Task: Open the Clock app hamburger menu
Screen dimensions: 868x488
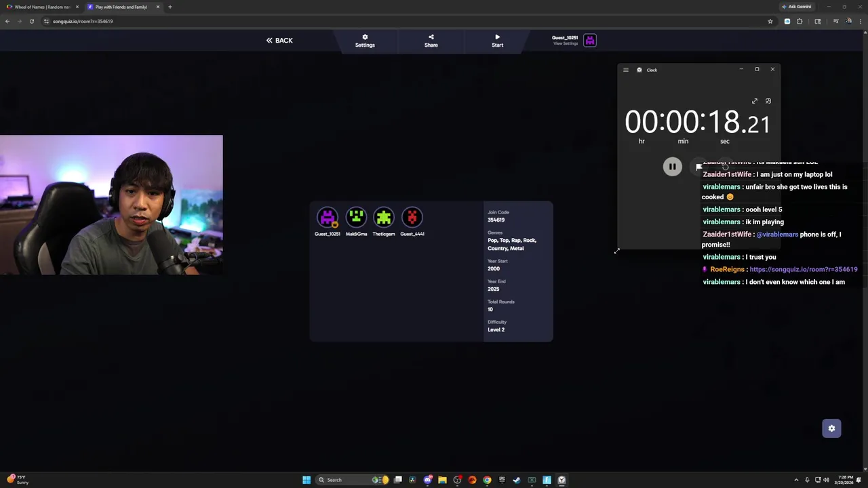Action: [x=626, y=70]
